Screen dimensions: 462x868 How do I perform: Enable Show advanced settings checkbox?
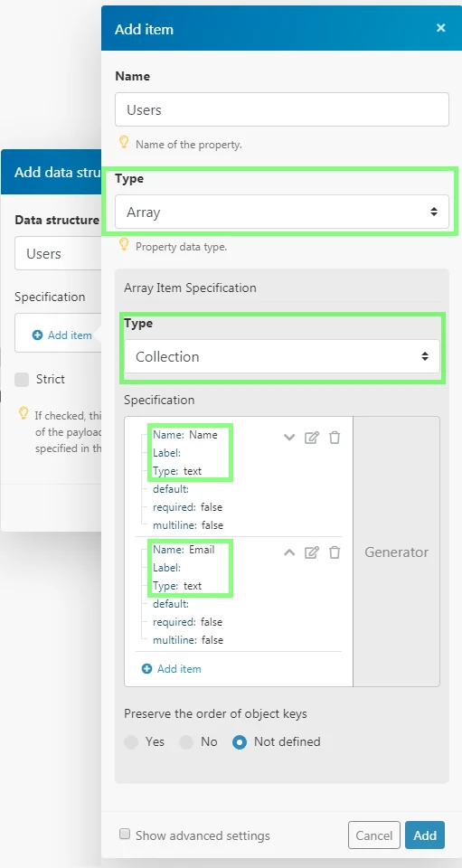click(x=125, y=835)
